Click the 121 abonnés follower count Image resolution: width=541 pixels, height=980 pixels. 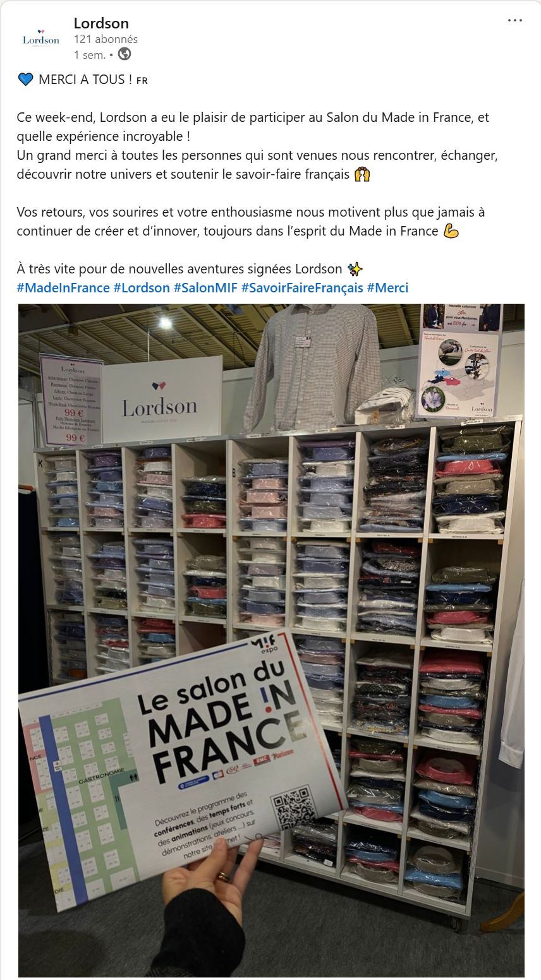(106, 39)
